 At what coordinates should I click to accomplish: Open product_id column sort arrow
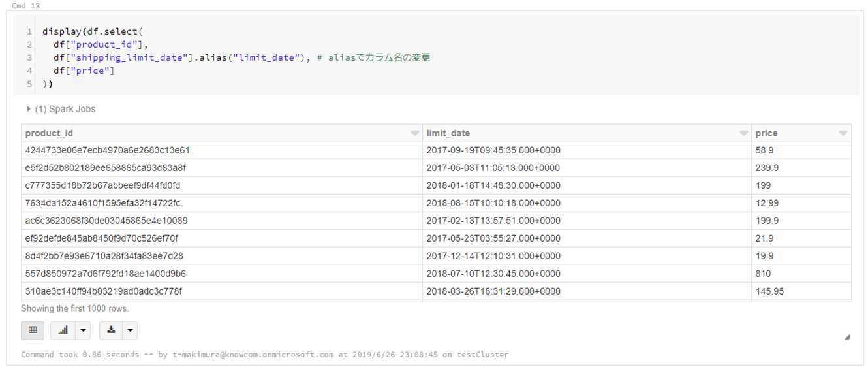[414, 133]
